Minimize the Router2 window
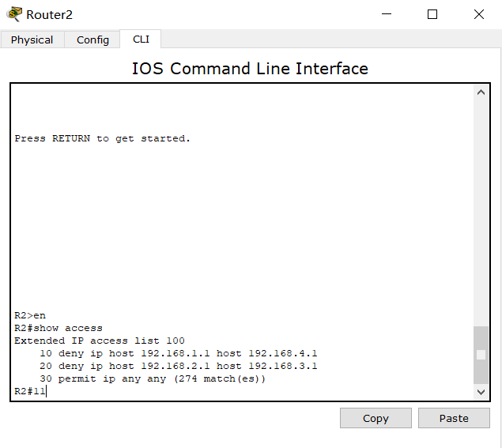502x448 pixels. tap(387, 14)
